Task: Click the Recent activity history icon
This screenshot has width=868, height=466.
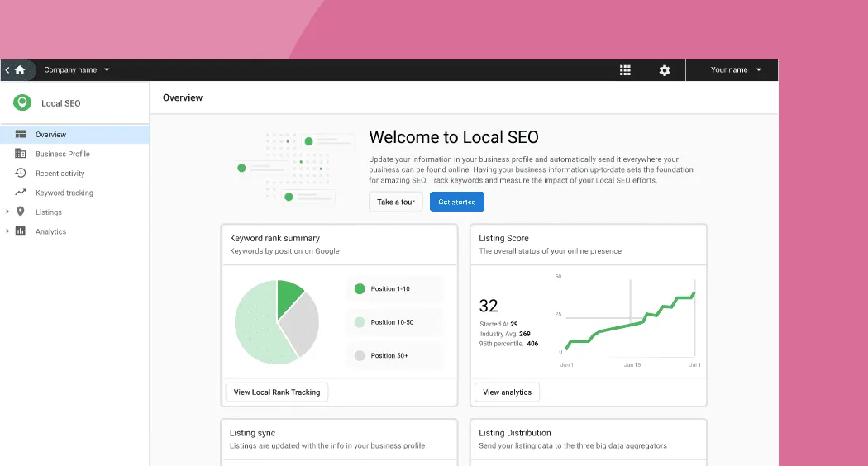Action: (x=21, y=174)
